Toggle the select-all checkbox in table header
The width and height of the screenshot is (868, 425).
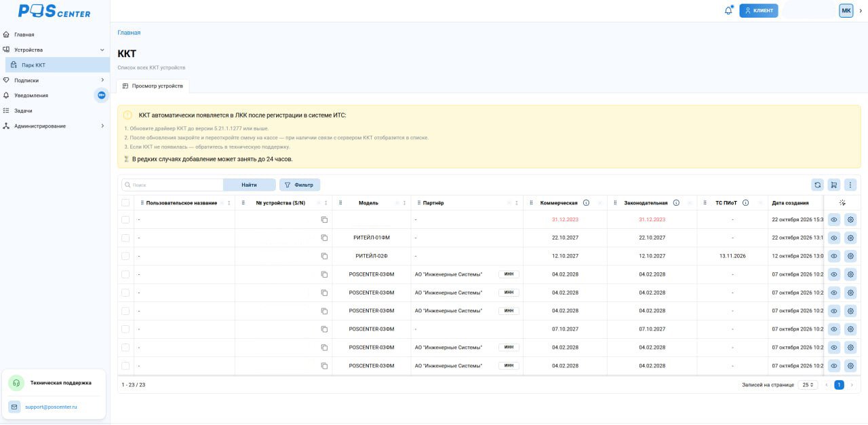[125, 203]
